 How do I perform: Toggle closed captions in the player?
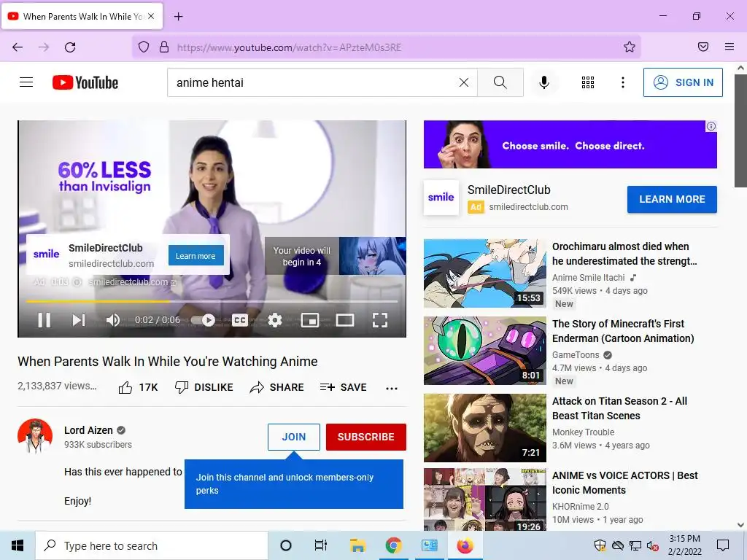[x=239, y=320]
